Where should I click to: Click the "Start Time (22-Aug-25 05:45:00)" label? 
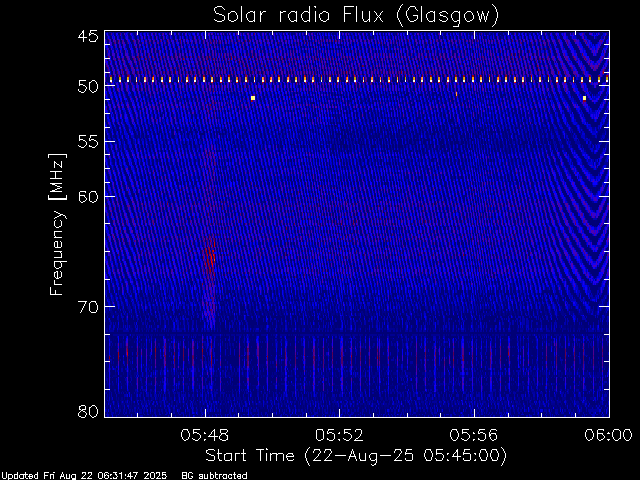tap(356, 456)
